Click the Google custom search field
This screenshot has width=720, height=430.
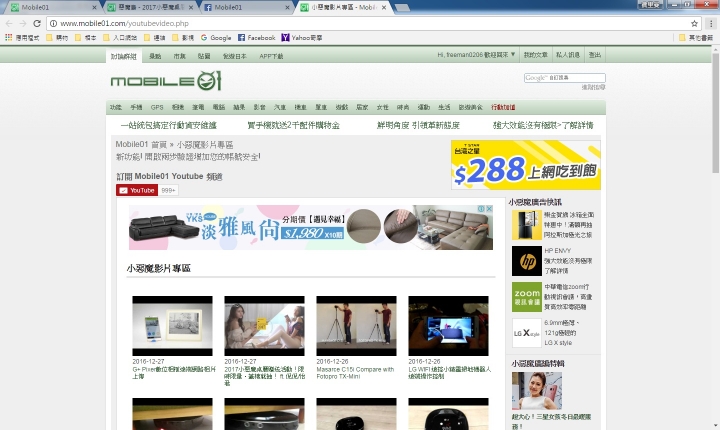[565, 78]
